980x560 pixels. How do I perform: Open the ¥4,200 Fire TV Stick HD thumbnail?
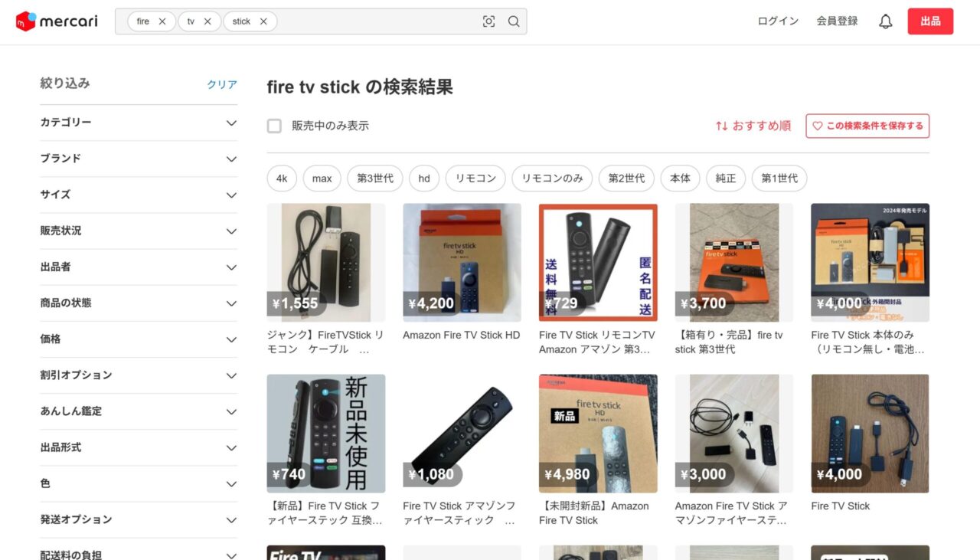(x=462, y=262)
